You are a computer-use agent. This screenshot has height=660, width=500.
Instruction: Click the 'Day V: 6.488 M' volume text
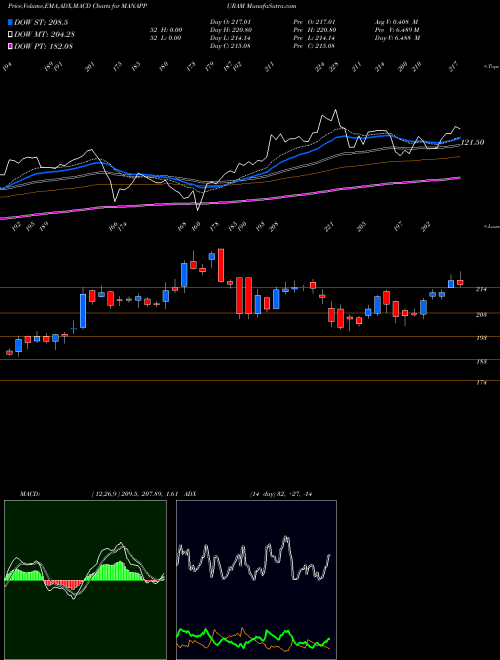[x=397, y=38]
